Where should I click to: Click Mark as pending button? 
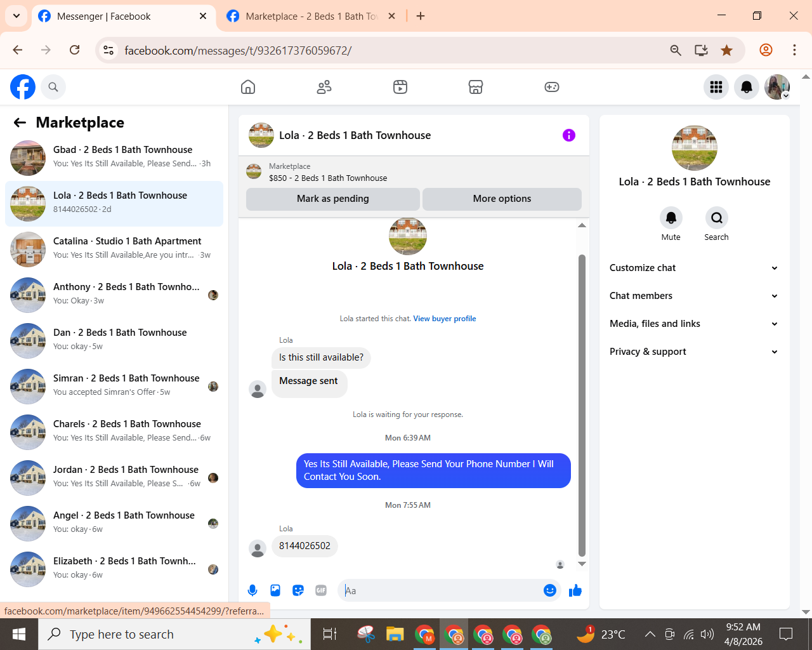pos(333,199)
